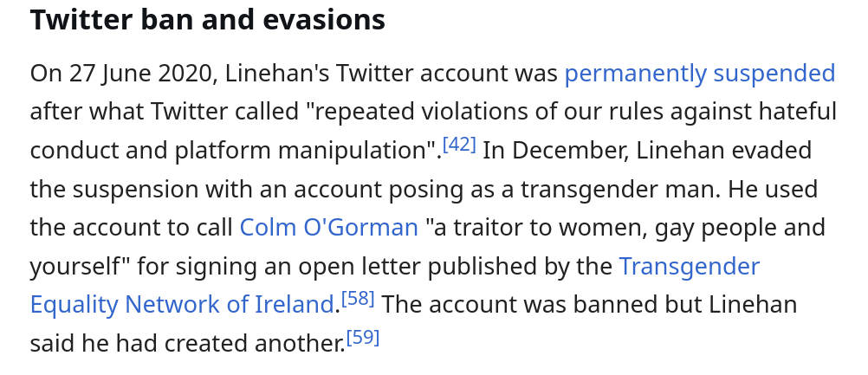This screenshot has width=868, height=375.
Task: Open the "Equality Network of Ireland" link text
Action: [x=182, y=305]
